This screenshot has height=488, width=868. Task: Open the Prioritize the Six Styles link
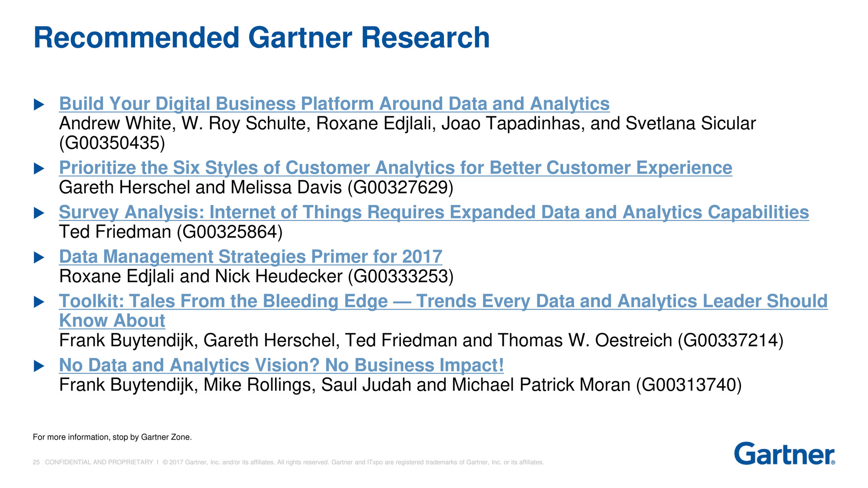[x=395, y=168]
